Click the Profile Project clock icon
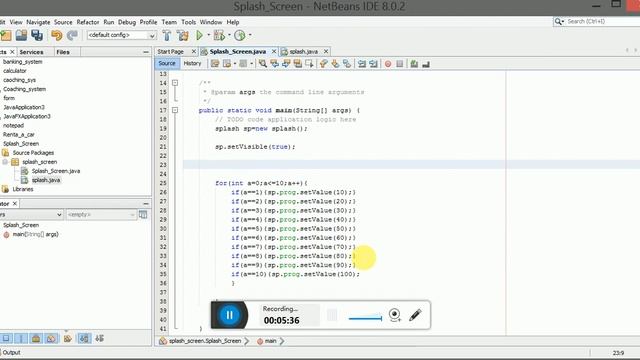 [x=240, y=36]
